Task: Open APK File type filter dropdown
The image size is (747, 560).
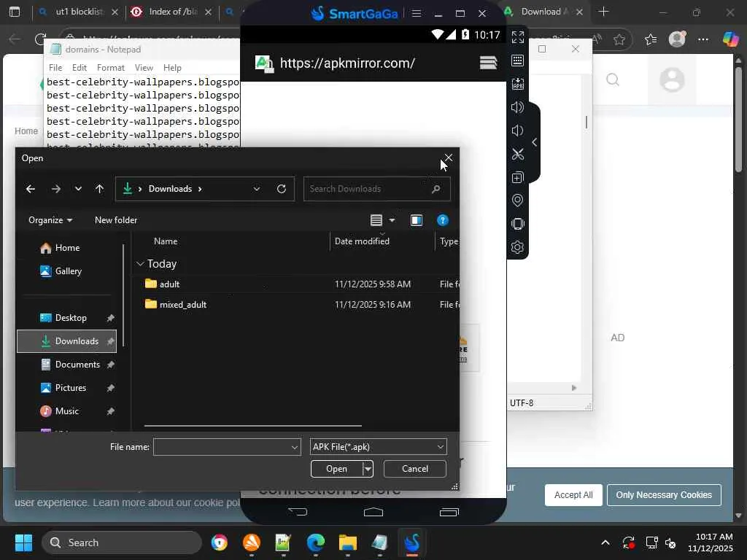Action: 379,447
